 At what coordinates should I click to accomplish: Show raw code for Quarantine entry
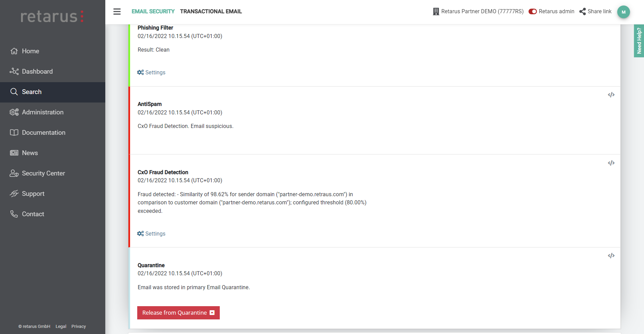pyautogui.click(x=611, y=256)
